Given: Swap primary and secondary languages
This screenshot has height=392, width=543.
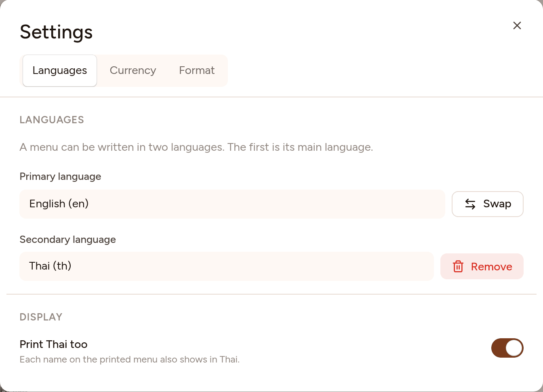Looking at the screenshot, I should [x=487, y=204].
